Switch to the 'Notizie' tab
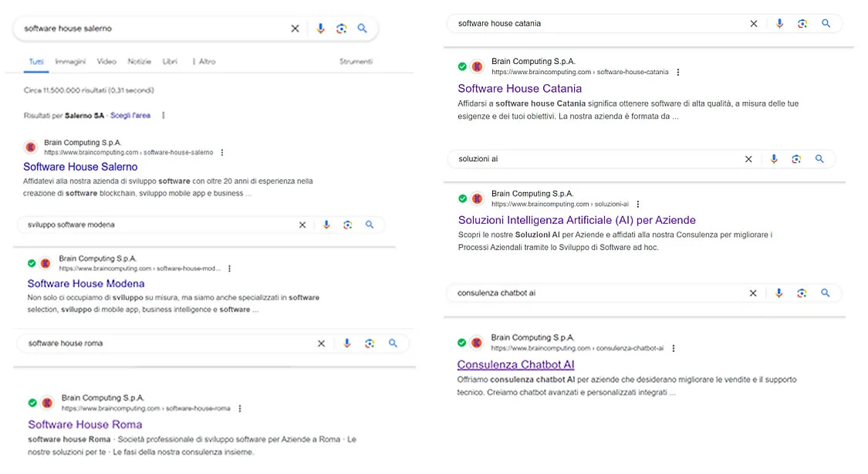Screen dimensions: 868x474 139,62
